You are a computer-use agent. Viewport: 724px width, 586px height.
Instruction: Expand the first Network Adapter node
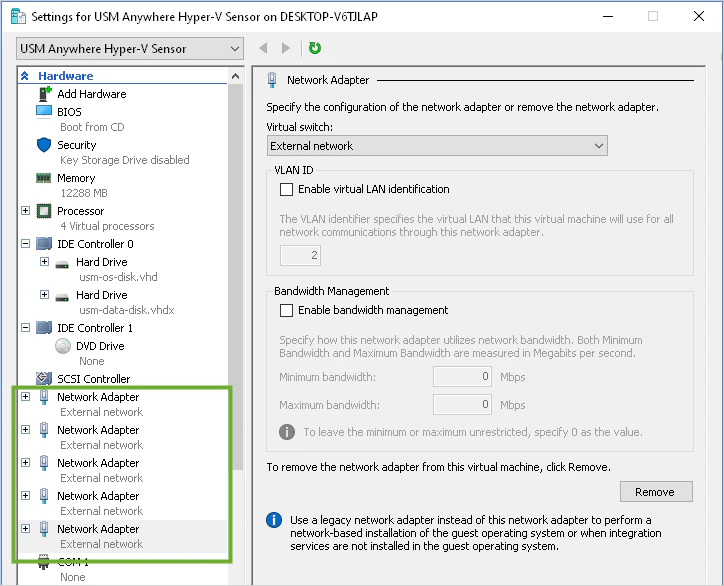(x=25, y=396)
